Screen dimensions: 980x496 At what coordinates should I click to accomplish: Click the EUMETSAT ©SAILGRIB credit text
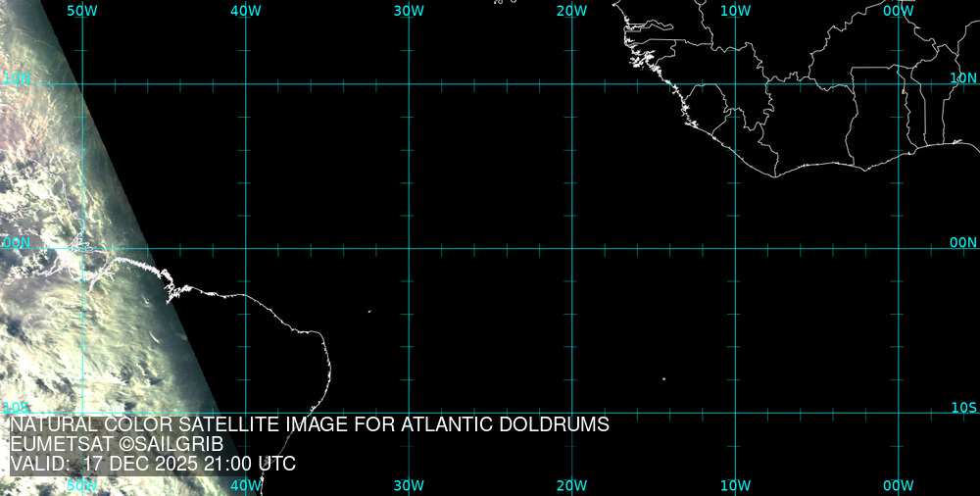[117, 444]
